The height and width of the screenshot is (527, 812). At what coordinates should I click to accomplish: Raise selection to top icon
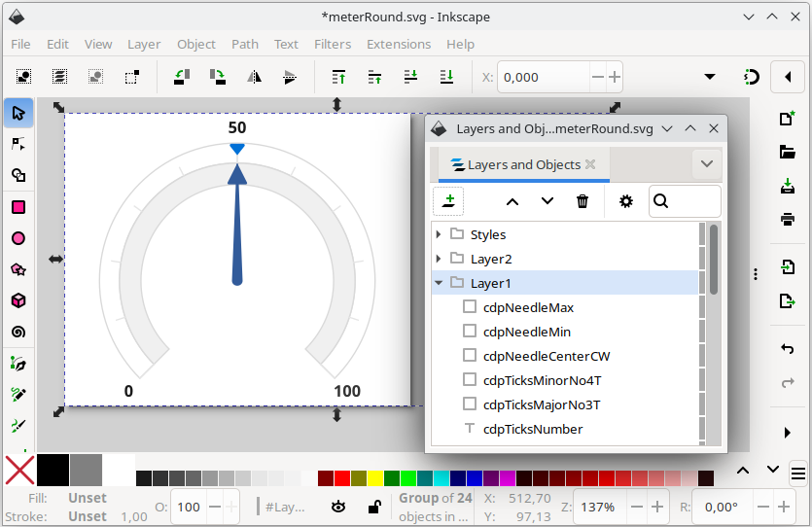click(338, 77)
